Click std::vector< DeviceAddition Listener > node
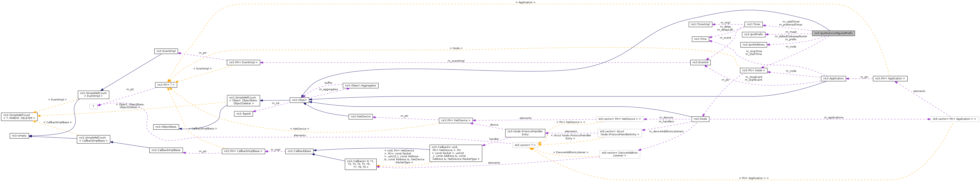This screenshot has width=980, height=181. [x=620, y=154]
